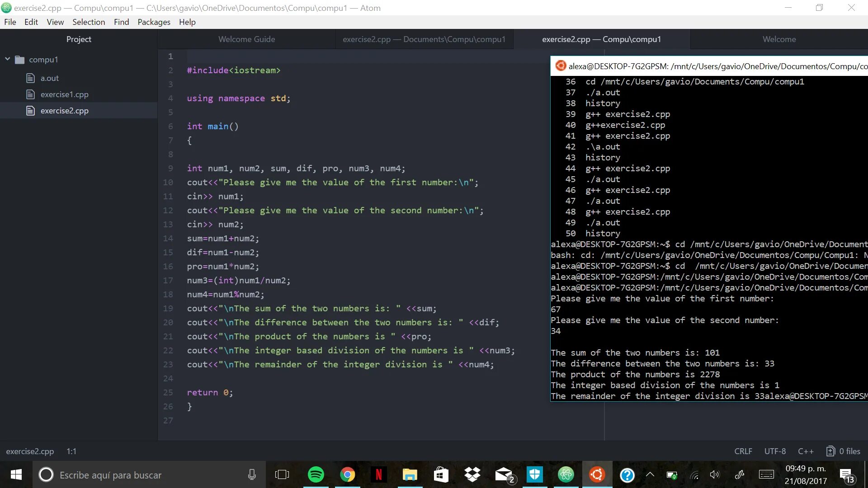
Task: Open the Packages menu
Action: (x=154, y=22)
